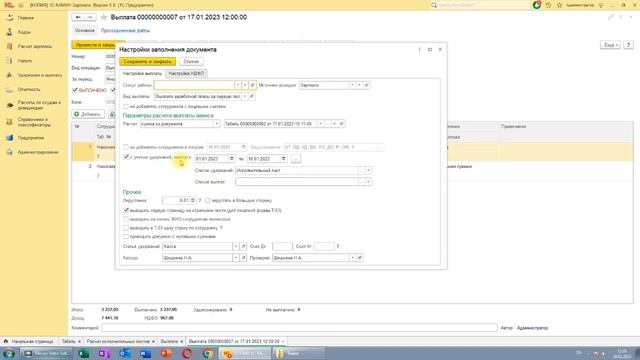The width and height of the screenshot is (640, 360).
Task: Open "Удержания и выплаты" section in the sidebar
Action: (x=40, y=76)
